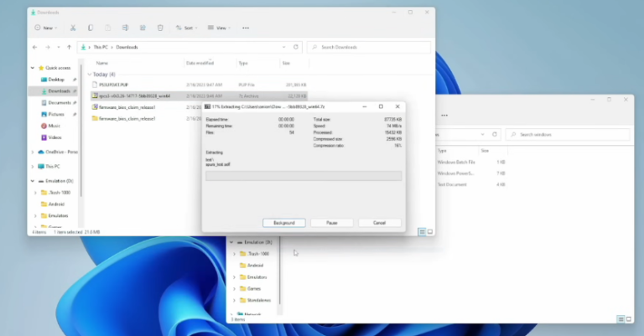Screen dimensions: 644x336
Task: Click the Up arrow in Downloads navigation
Action: (x=69, y=47)
